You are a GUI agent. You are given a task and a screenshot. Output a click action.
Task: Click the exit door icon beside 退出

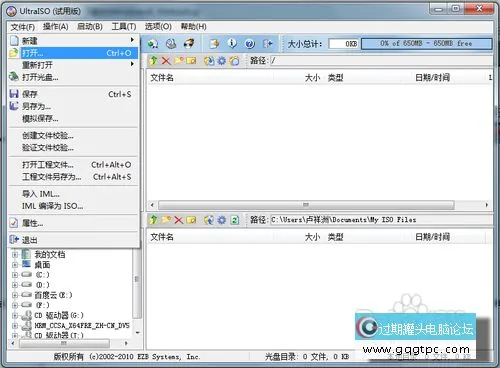tap(14, 239)
